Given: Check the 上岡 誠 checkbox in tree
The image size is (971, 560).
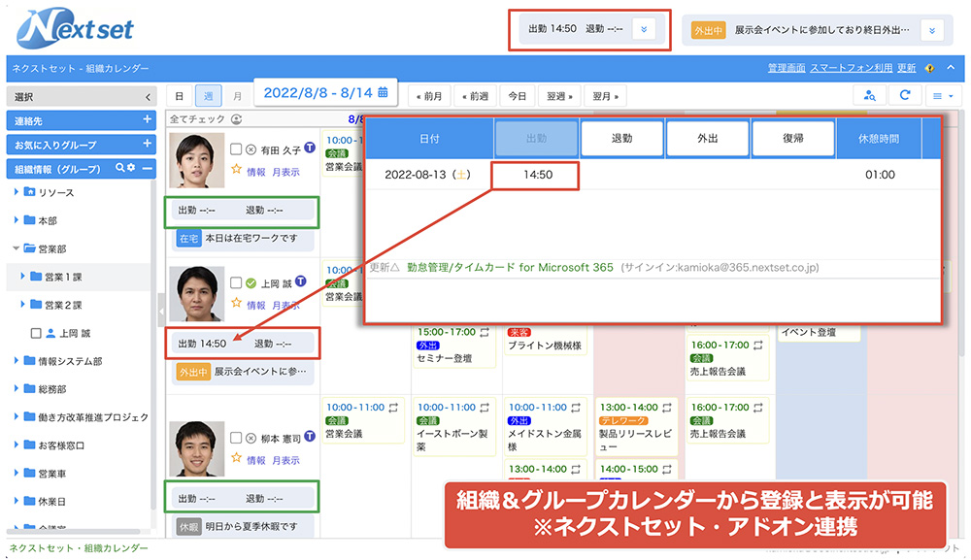Looking at the screenshot, I should pyautogui.click(x=36, y=333).
